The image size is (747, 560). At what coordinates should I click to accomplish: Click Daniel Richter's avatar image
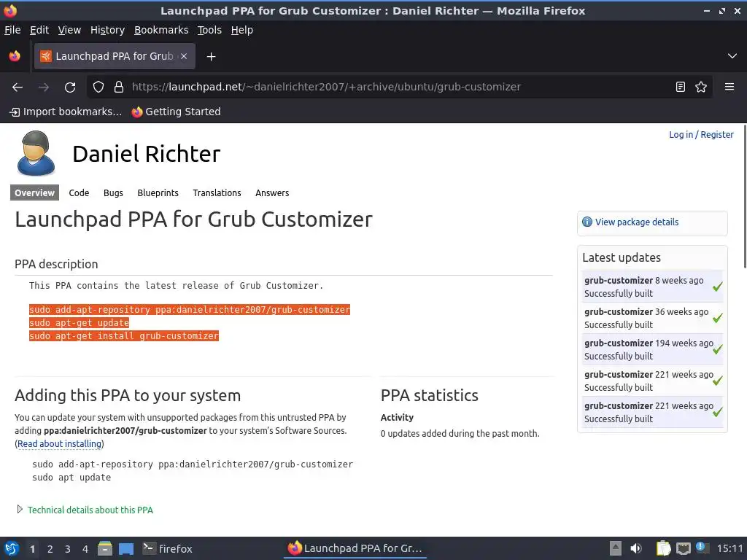(36, 153)
